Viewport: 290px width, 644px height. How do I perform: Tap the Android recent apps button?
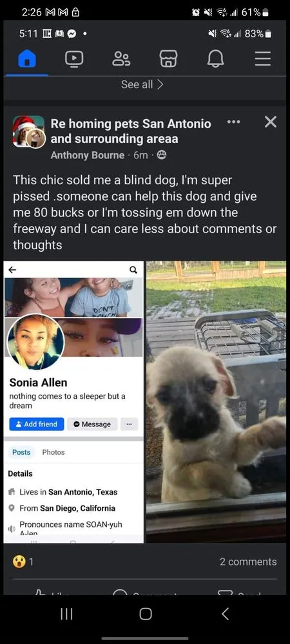point(66,614)
